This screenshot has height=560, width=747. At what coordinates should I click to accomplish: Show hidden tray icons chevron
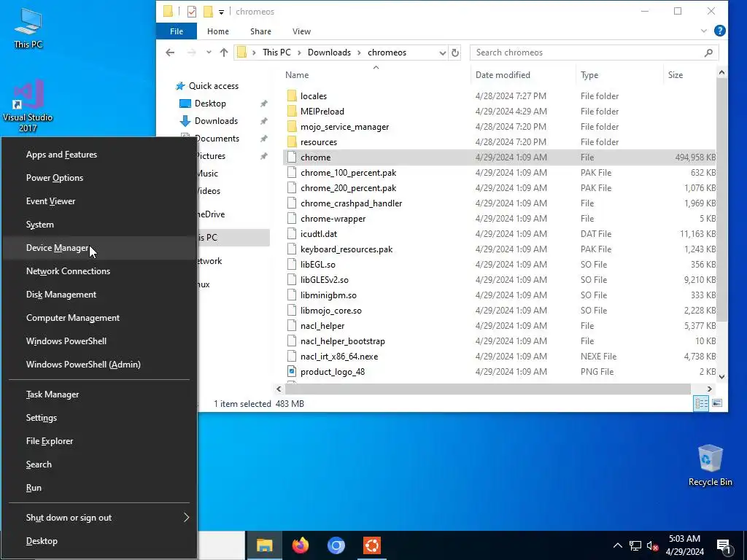tap(617, 545)
